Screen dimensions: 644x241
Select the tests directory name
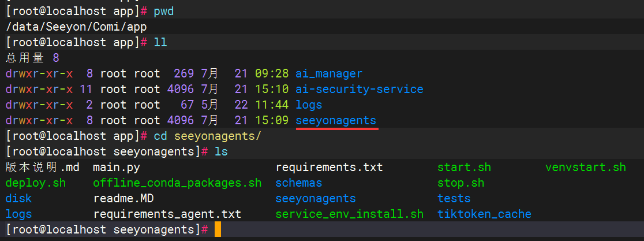454,199
